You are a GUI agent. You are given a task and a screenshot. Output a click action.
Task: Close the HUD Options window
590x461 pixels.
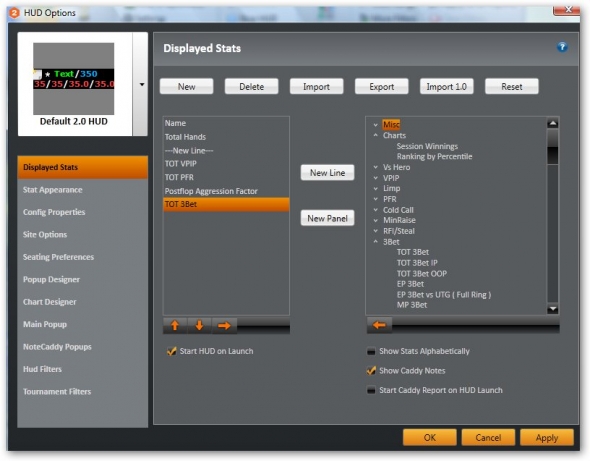point(566,10)
